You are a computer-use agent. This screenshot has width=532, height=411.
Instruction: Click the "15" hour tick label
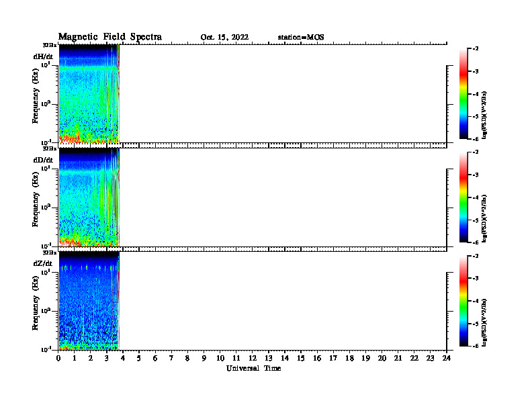(301, 358)
